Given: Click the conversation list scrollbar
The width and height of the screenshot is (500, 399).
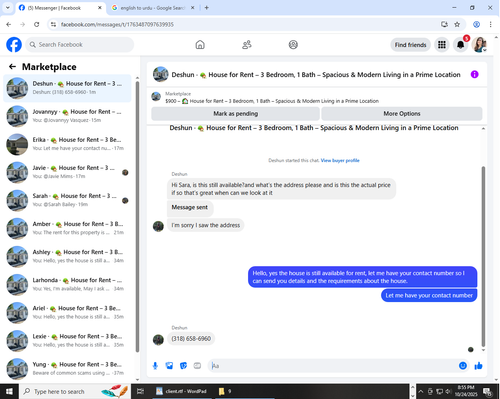Looking at the screenshot, I should pyautogui.click(x=137, y=217).
